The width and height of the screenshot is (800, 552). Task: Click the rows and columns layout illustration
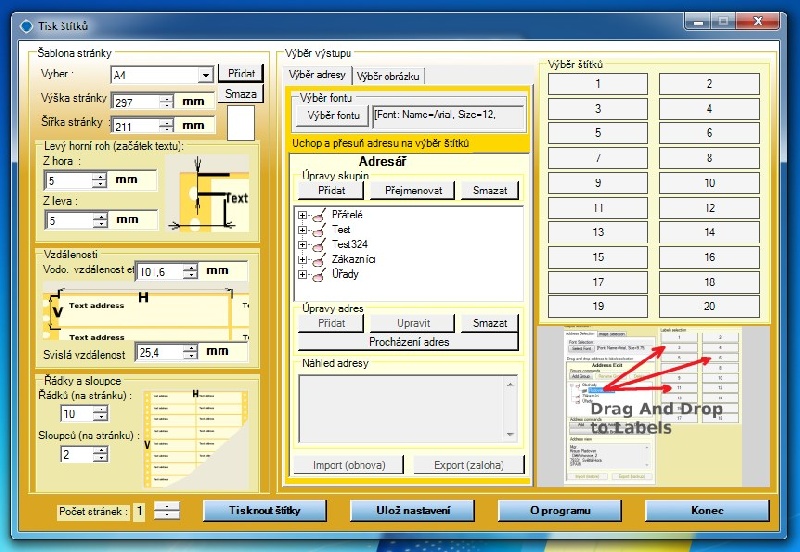pos(195,439)
